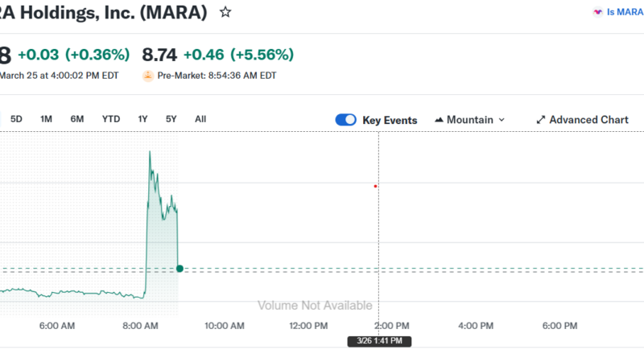This screenshot has width=644, height=358.
Task: Click the red event marker on chart
Action: click(x=375, y=186)
